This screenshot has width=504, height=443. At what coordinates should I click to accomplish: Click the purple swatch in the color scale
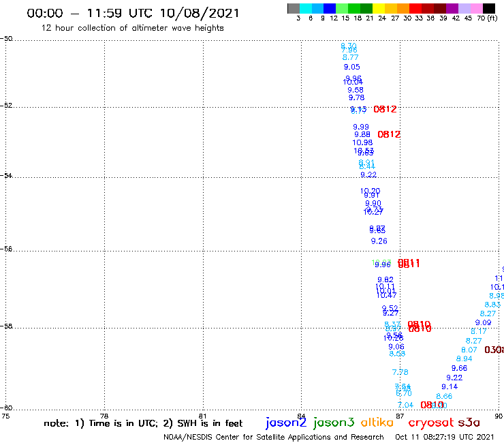(452, 8)
